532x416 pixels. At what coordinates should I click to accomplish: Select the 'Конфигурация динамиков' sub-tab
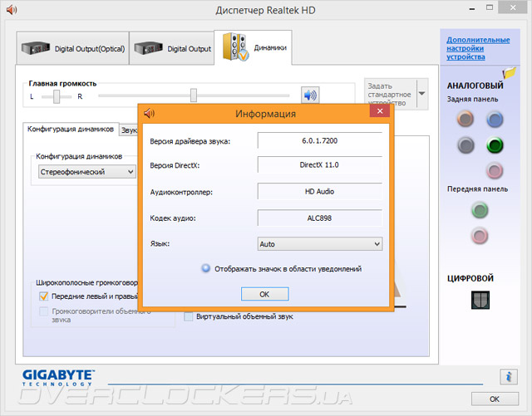[71, 130]
